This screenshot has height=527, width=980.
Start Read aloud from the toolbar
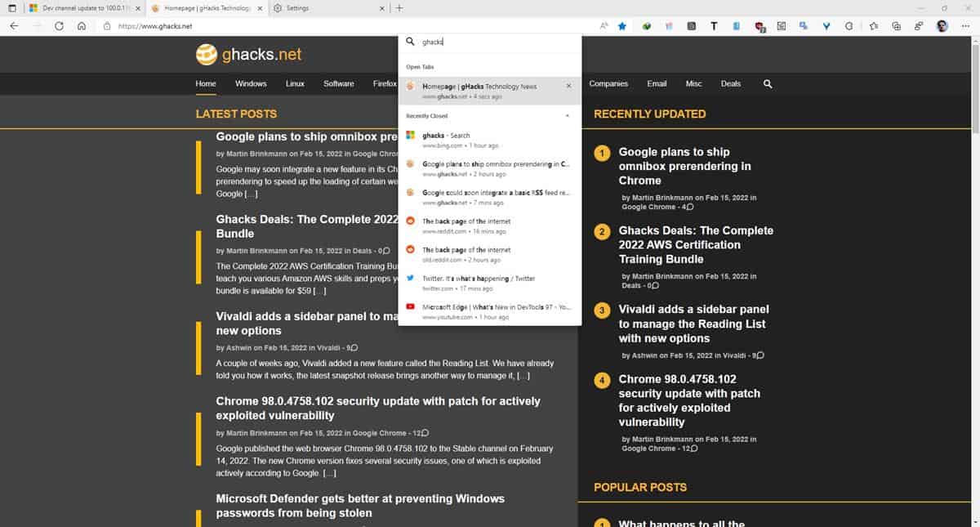tap(604, 25)
